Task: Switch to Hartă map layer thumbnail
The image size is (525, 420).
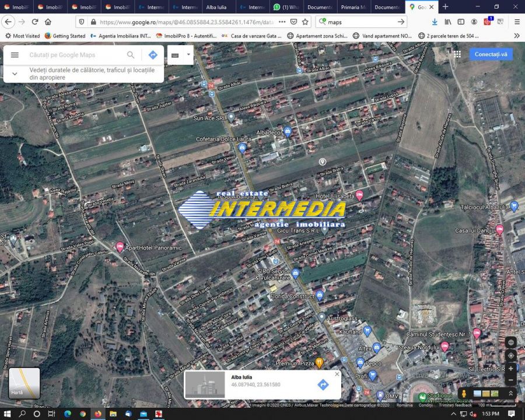Action: [24, 383]
